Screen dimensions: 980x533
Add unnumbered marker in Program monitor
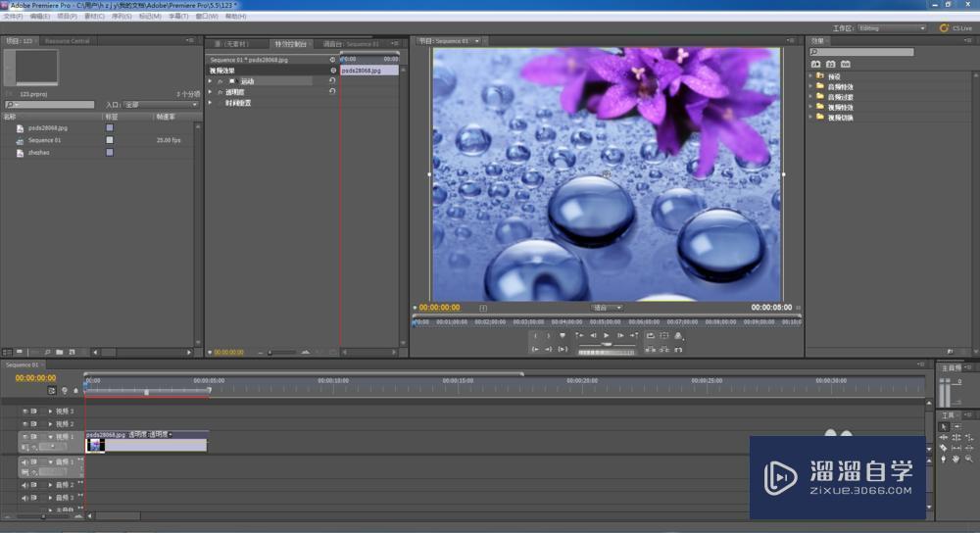point(563,335)
